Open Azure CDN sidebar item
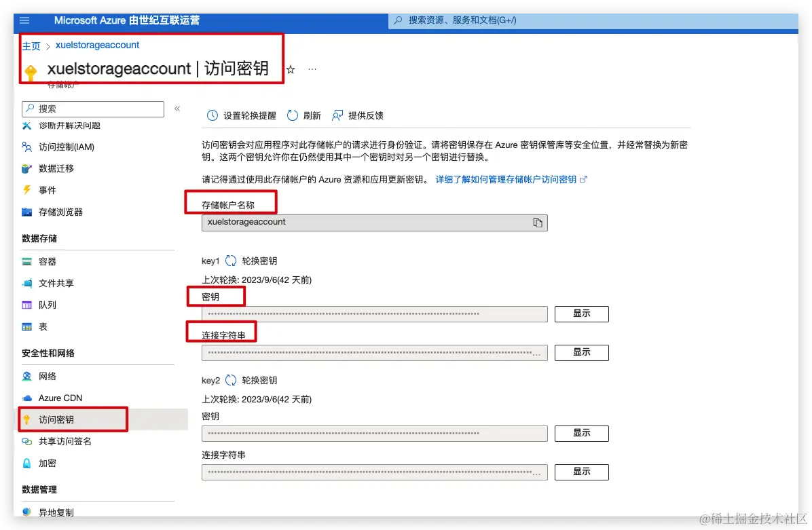Viewport: 812px width, 530px height. click(60, 398)
